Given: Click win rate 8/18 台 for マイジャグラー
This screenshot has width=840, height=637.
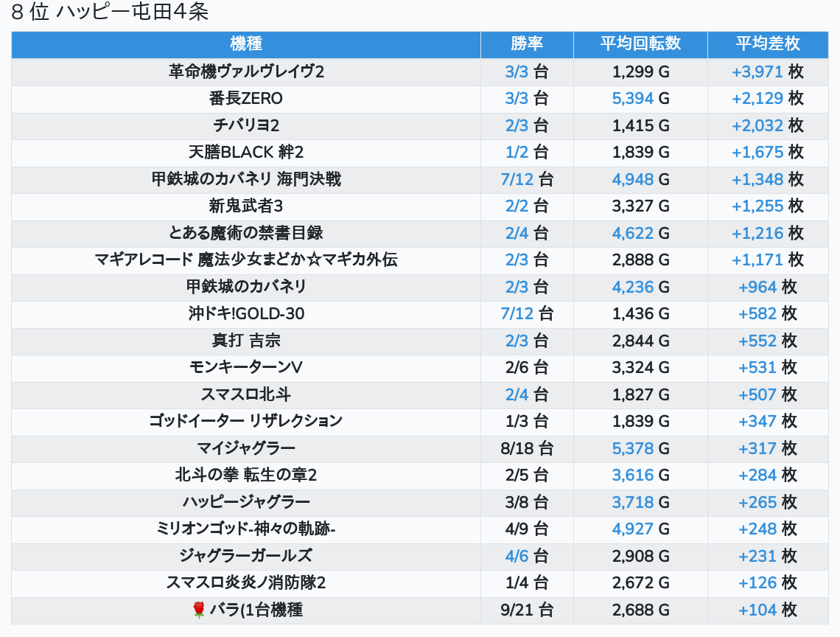Looking at the screenshot, I should pos(527,448).
